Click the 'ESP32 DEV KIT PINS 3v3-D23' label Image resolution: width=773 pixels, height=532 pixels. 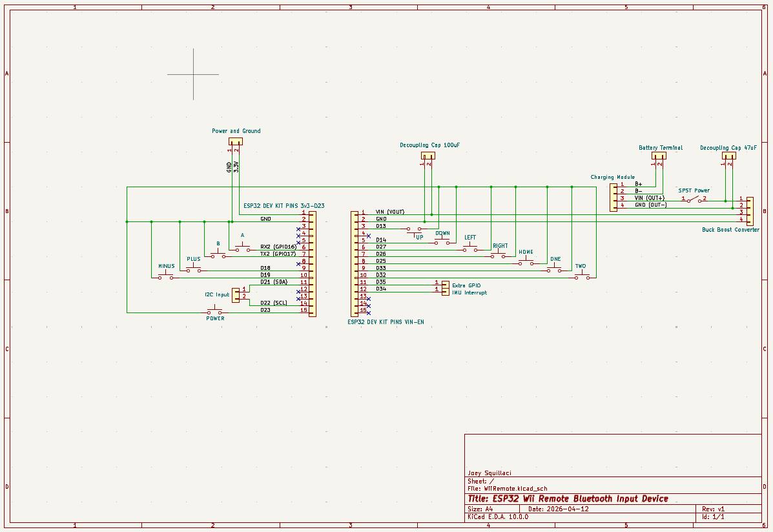(284, 205)
